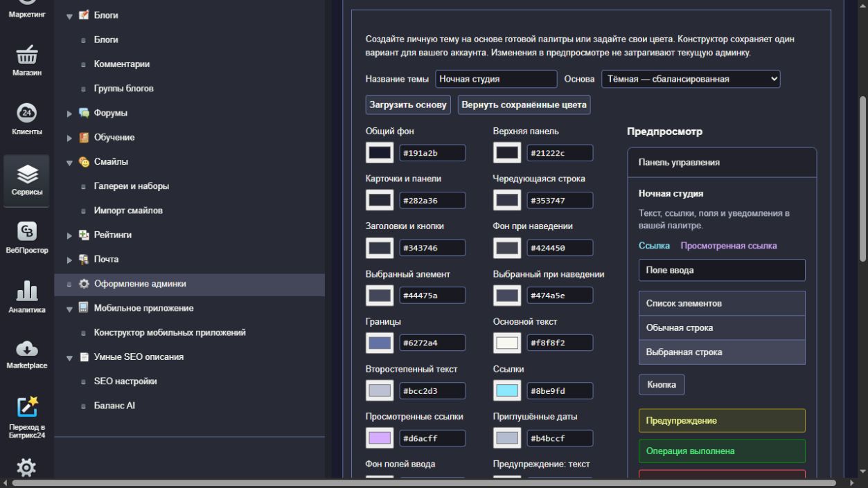Expand the Почта tree section
This screenshot has height=488, width=868.
click(69, 260)
